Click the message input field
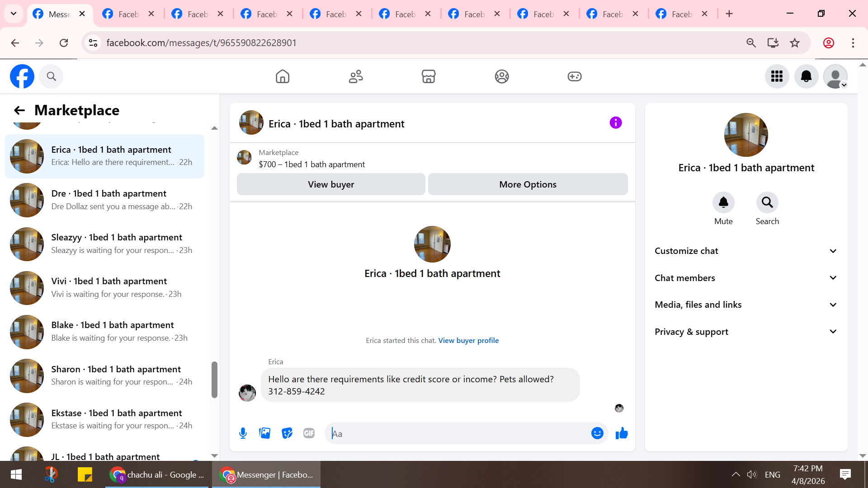Image resolution: width=868 pixels, height=488 pixels. pyautogui.click(x=457, y=433)
